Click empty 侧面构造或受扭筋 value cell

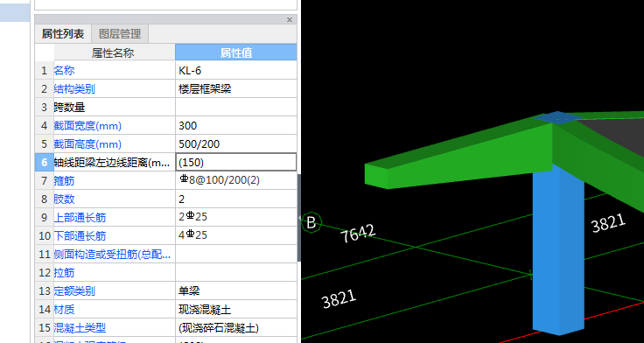pos(235,255)
